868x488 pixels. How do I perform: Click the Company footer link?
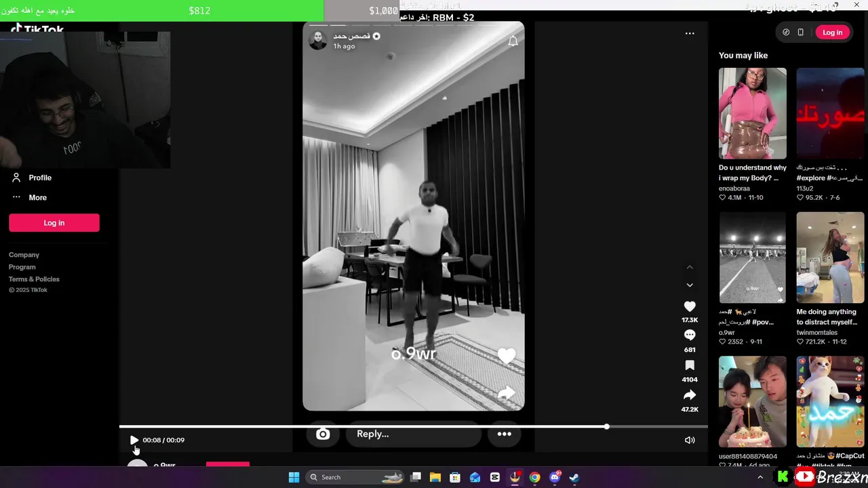pyautogui.click(x=24, y=255)
